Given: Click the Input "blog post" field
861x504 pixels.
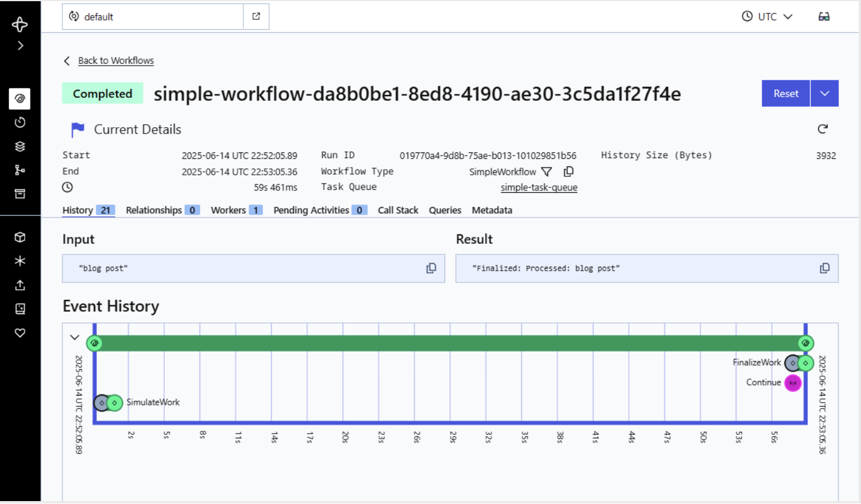Looking at the screenshot, I should pos(253,268).
